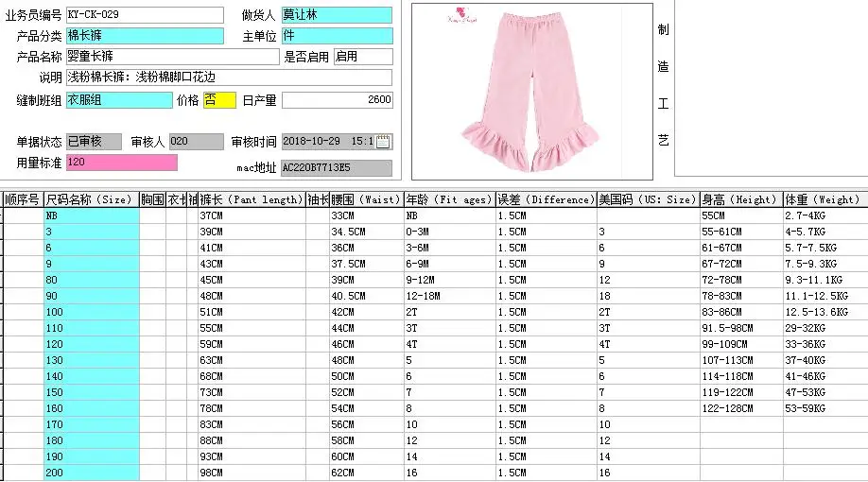Image resolution: width=868 pixels, height=482 pixels.
Task: Click height cell 55-61CM
Action: tap(741, 232)
